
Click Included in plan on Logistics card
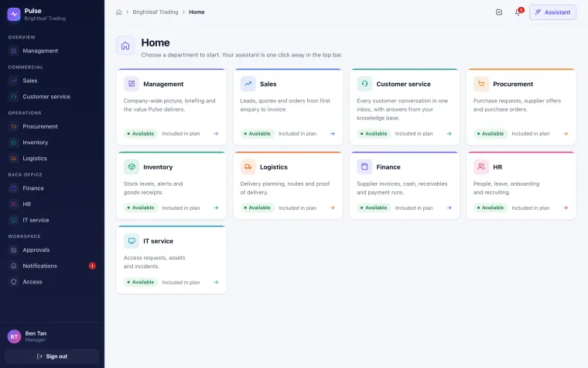297,208
